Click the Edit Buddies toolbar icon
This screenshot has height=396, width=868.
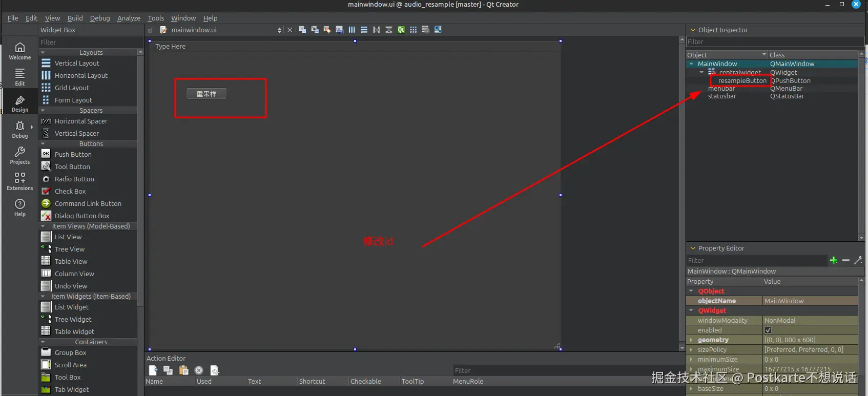click(327, 30)
